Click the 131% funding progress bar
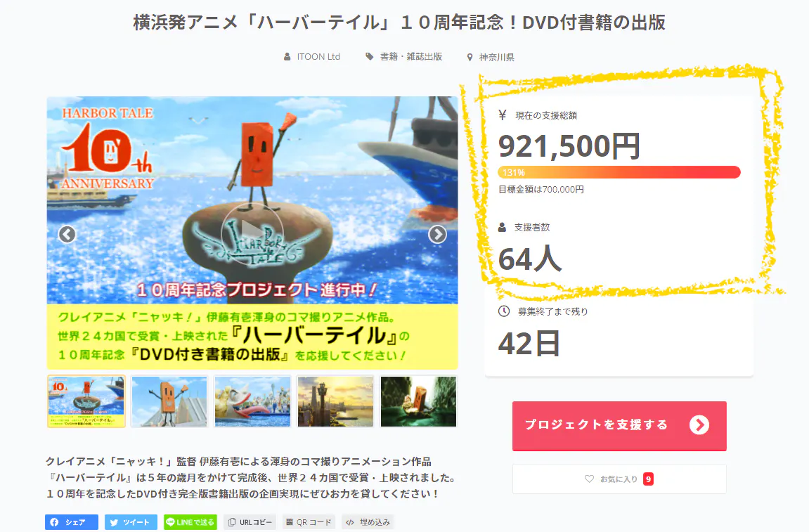The height and width of the screenshot is (532, 809). click(x=619, y=172)
